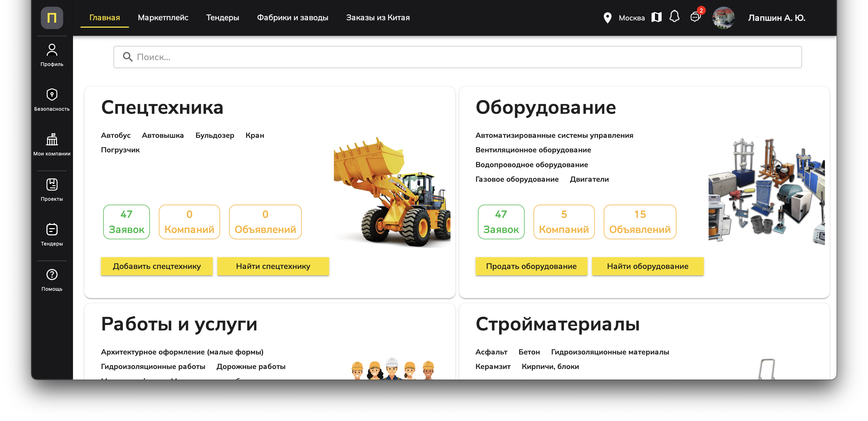Open chat messages icon with badge

695,17
